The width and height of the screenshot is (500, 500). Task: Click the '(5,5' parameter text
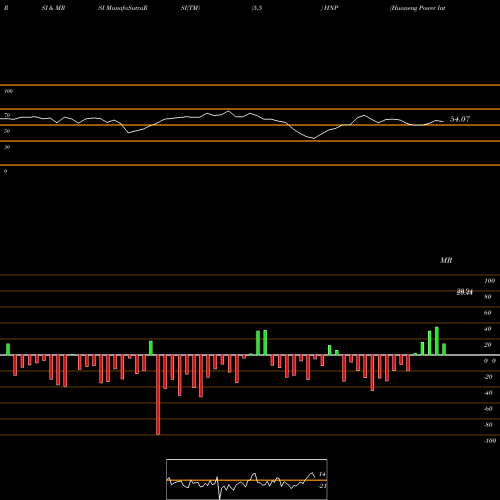coord(257,8)
